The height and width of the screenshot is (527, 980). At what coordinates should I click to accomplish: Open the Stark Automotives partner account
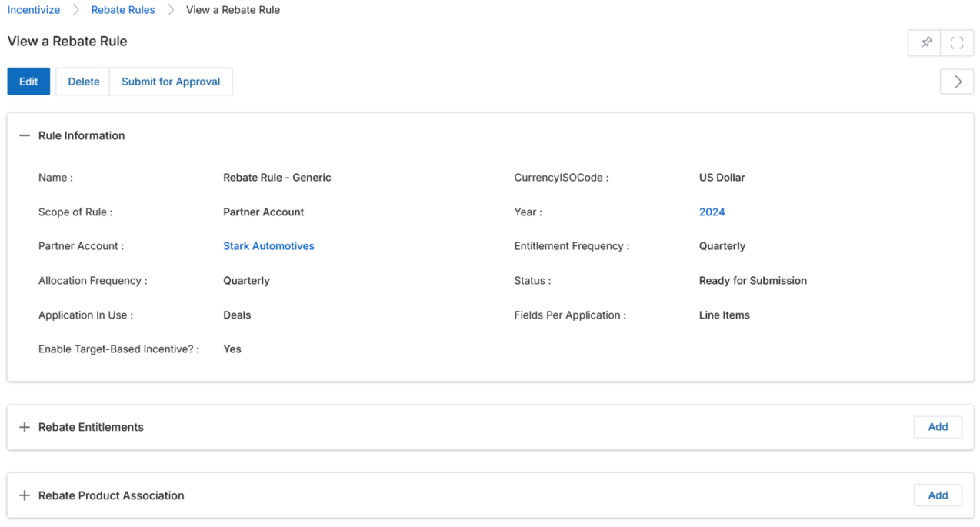[268, 246]
